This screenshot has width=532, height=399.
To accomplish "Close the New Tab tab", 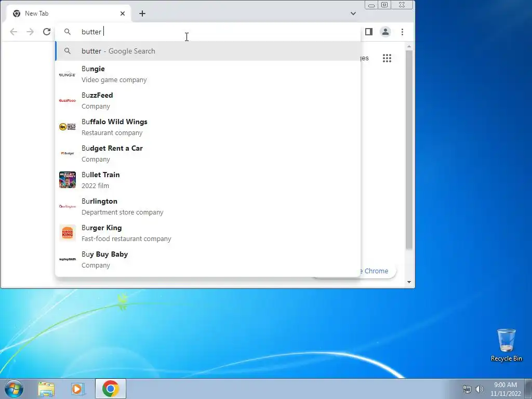I will [x=123, y=14].
